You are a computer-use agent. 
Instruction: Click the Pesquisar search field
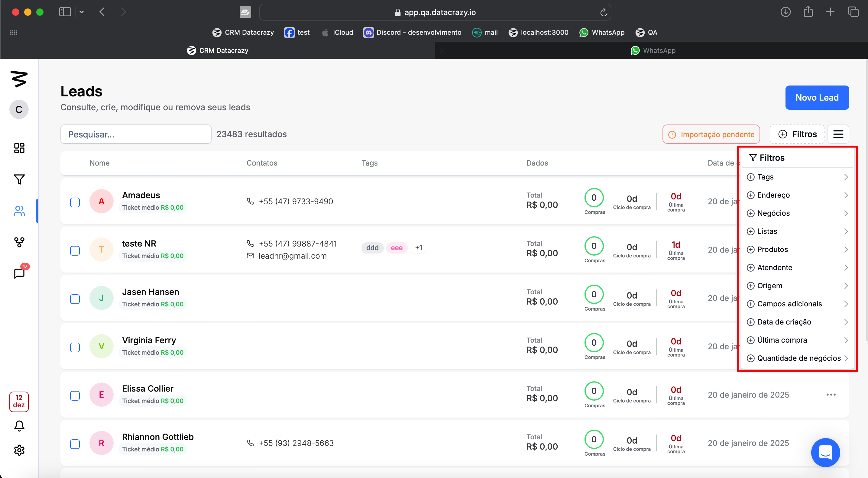[136, 134]
